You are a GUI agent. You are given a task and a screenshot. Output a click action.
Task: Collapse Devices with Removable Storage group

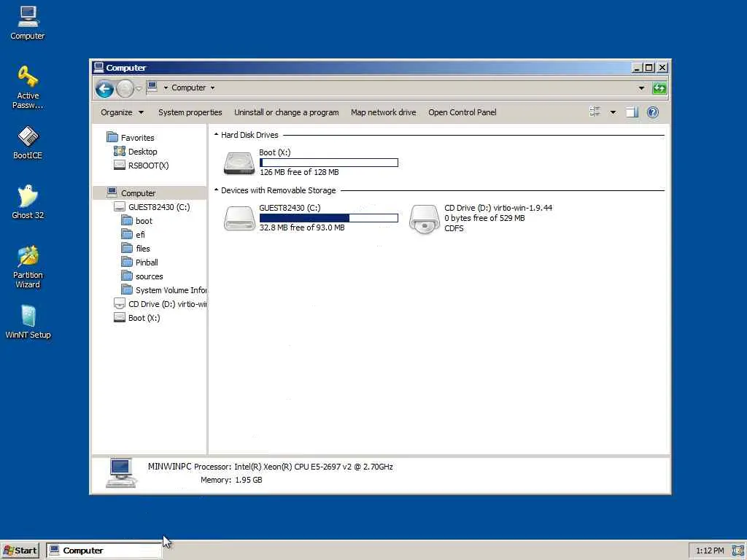tap(216, 190)
